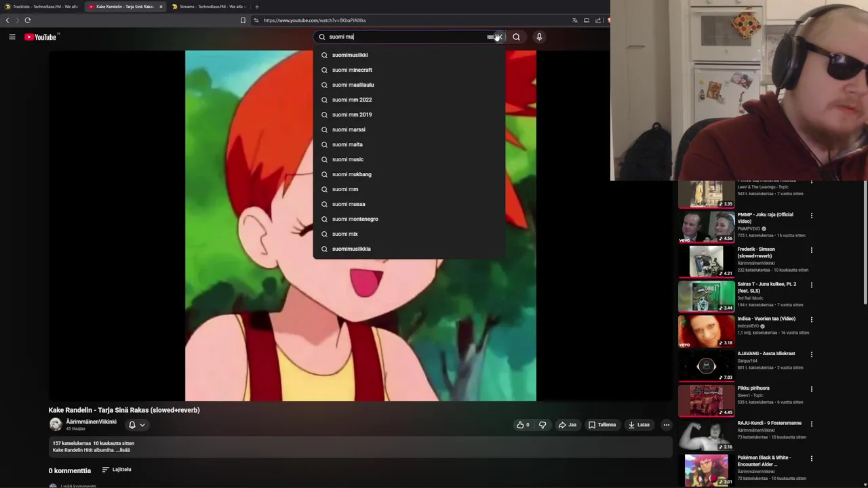The height and width of the screenshot is (488, 868).
Task: Clear the search box with the X icon
Action: (x=499, y=37)
